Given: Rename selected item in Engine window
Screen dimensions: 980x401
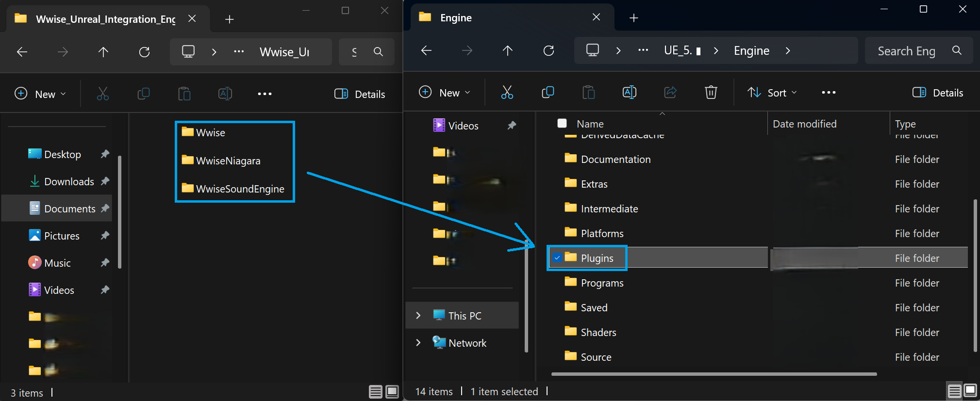Looking at the screenshot, I should (630, 92).
